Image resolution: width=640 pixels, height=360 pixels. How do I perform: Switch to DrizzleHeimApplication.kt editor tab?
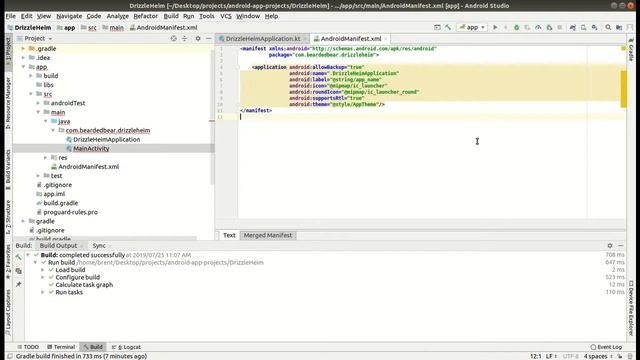262,38
